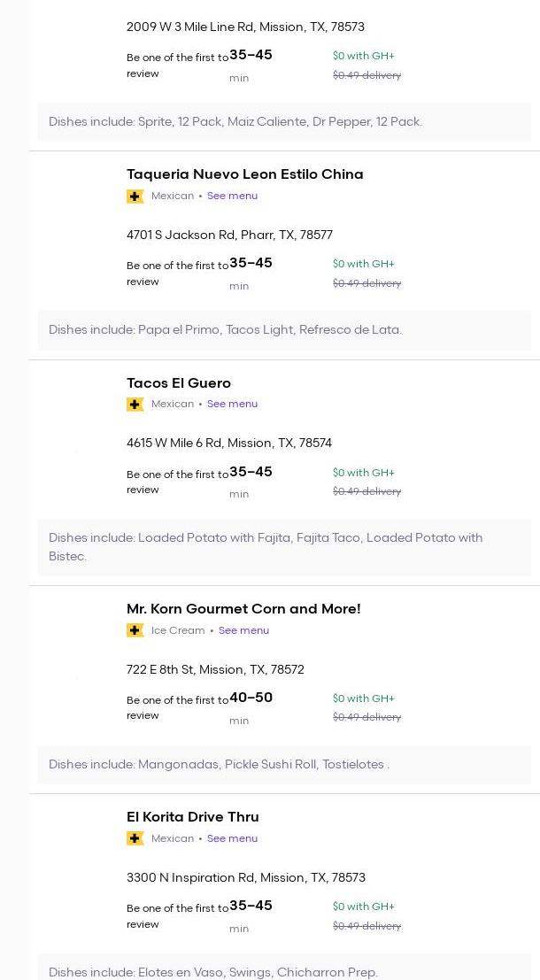Click dishes box listing Papa el Primo
Screen dimensions: 540x980
point(284,330)
